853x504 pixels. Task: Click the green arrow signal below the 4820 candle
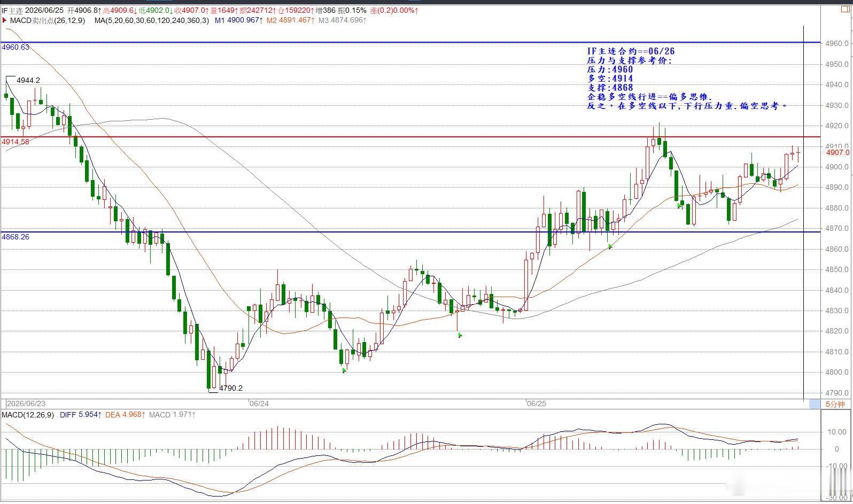[x=460, y=335]
